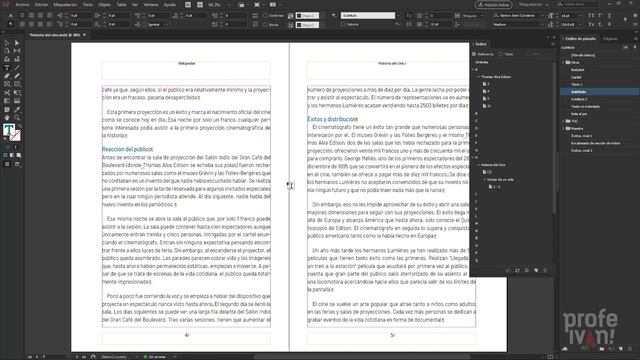This screenshot has height=360, width=640.
Task: Open Índice panel options menu
Action: [x=553, y=44]
